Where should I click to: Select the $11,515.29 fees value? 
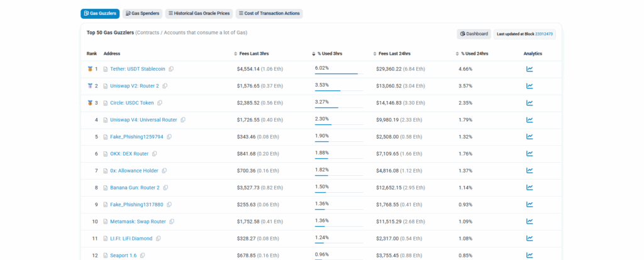(x=389, y=222)
